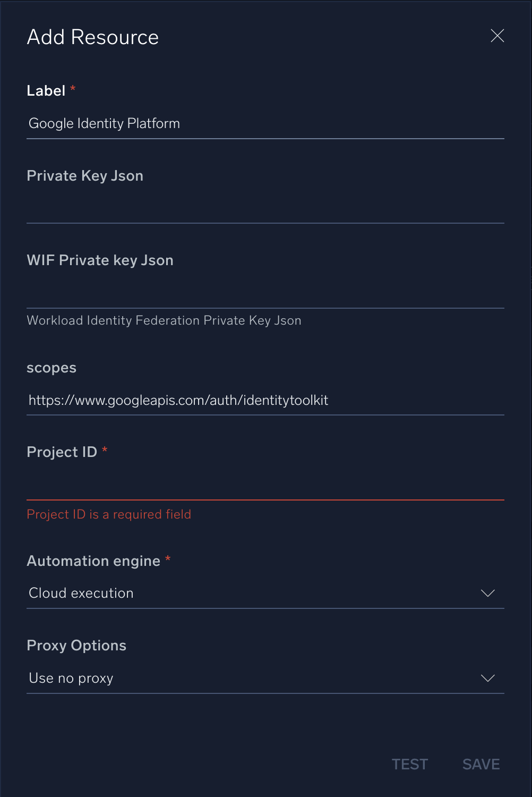This screenshot has width=532, height=797.
Task: Open the Cloud execution dropdown
Action: [255, 593]
